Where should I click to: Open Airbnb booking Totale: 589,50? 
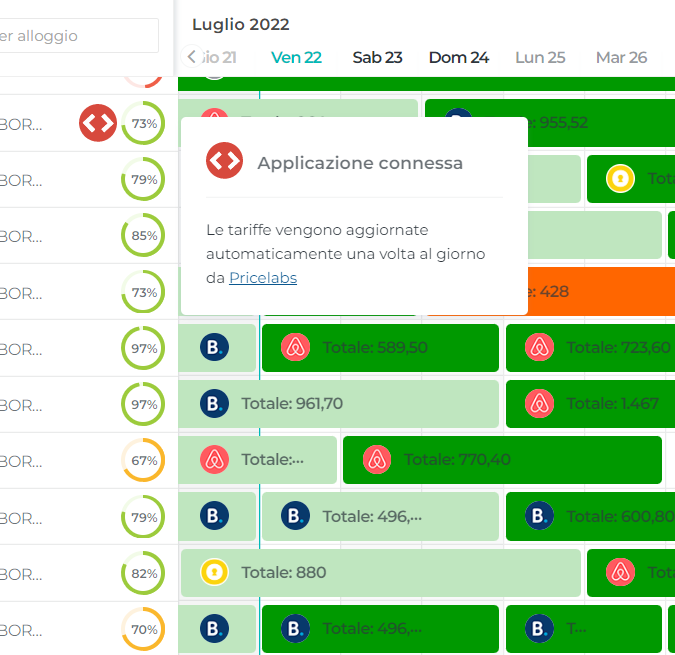(380, 348)
